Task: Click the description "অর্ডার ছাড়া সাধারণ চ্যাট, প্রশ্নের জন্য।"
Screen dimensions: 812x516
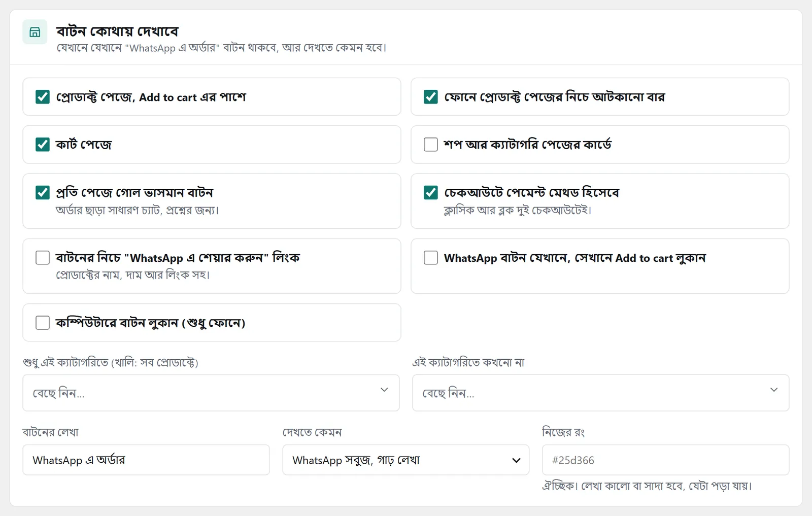Action: pyautogui.click(x=138, y=210)
